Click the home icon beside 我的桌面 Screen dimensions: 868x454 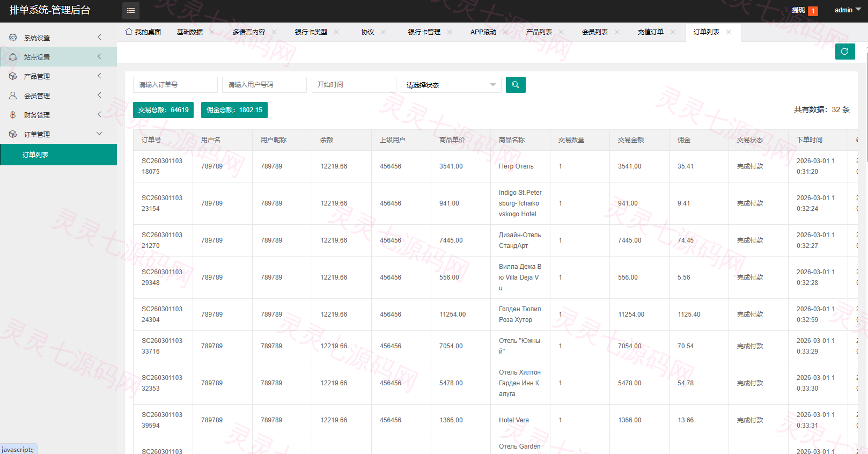point(129,32)
